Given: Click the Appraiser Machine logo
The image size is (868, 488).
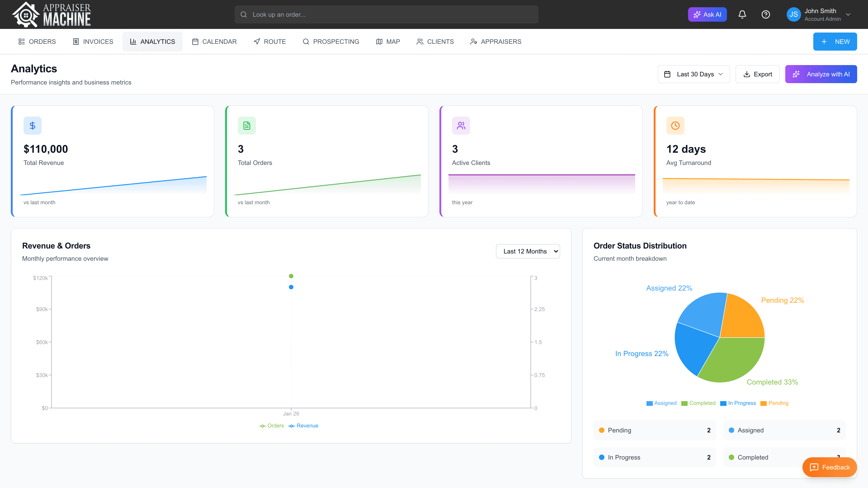Looking at the screenshot, I should [x=51, y=14].
